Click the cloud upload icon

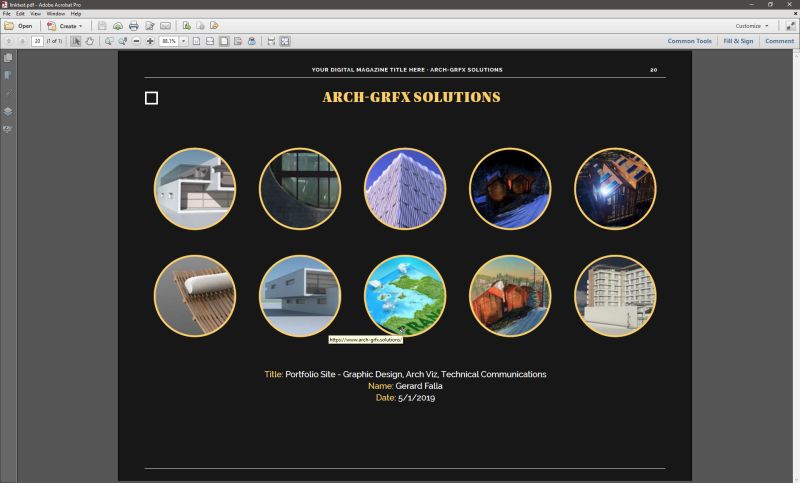118,26
